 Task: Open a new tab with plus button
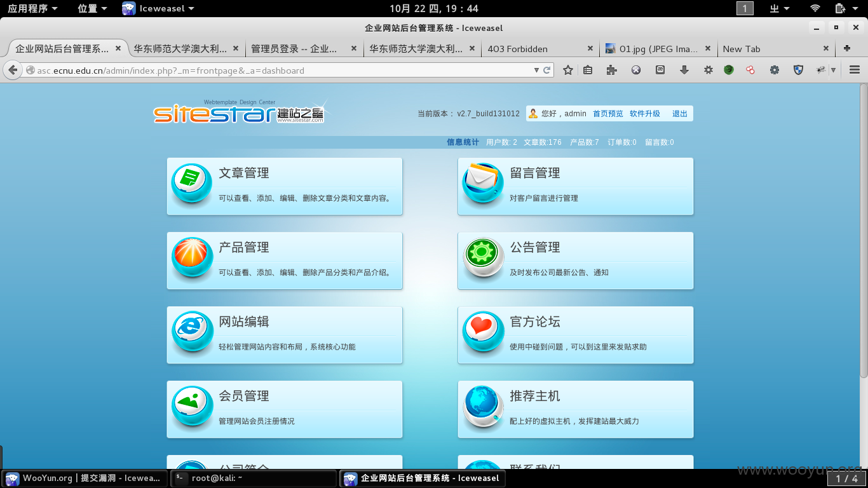click(847, 48)
